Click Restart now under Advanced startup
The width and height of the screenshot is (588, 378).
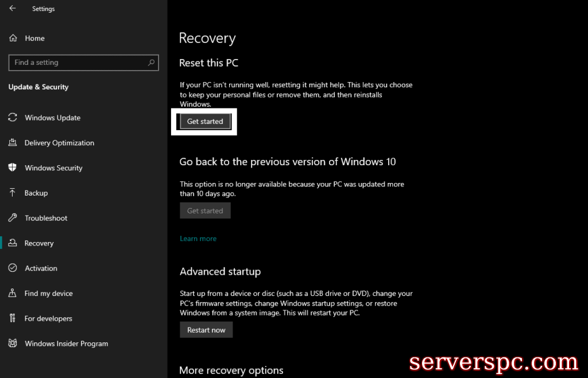pos(206,330)
